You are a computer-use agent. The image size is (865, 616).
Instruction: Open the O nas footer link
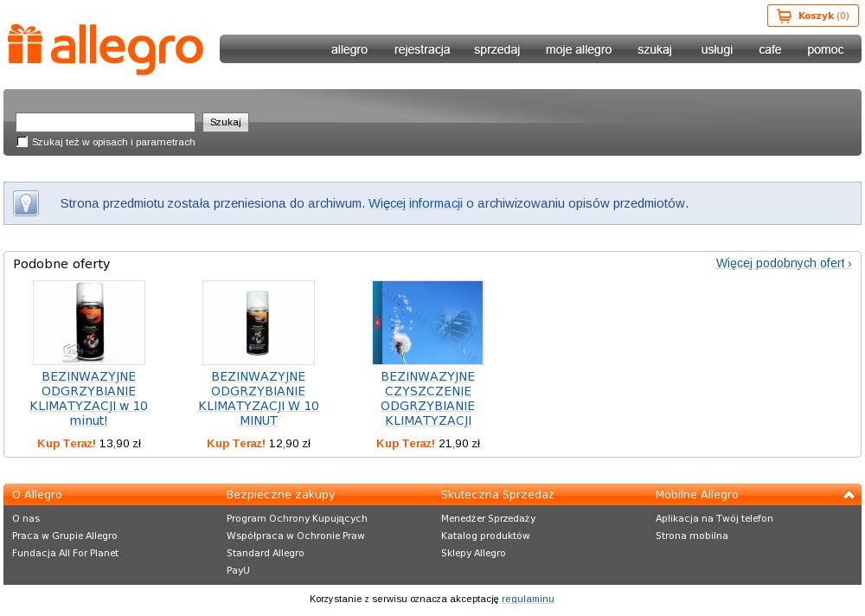click(26, 518)
